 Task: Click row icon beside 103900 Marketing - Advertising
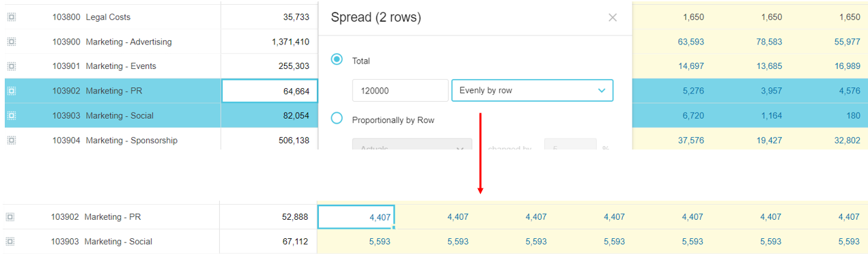[x=11, y=42]
